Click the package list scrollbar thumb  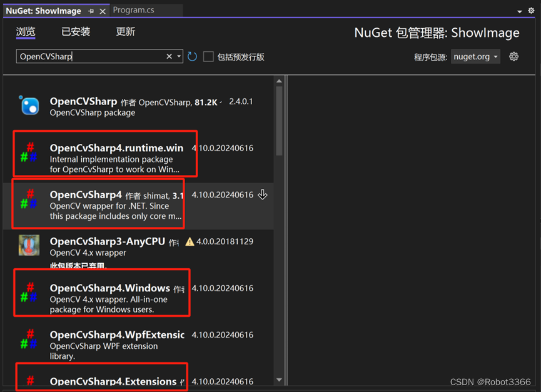coord(279,121)
